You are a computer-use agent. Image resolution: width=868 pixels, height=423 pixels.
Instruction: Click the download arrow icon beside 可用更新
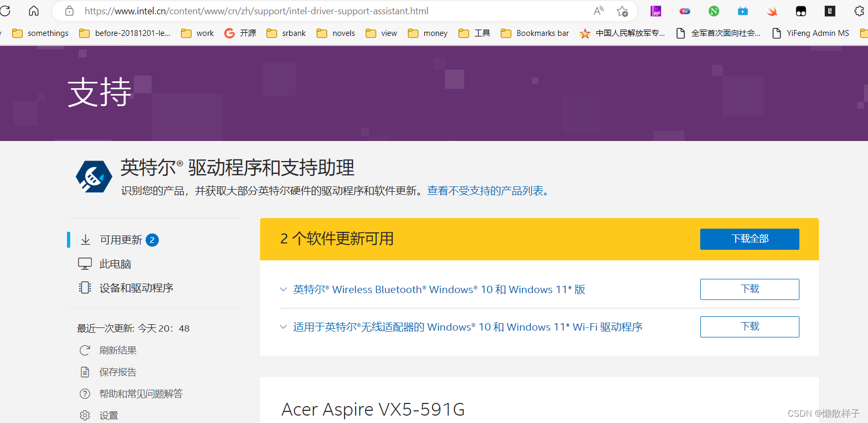tap(85, 240)
